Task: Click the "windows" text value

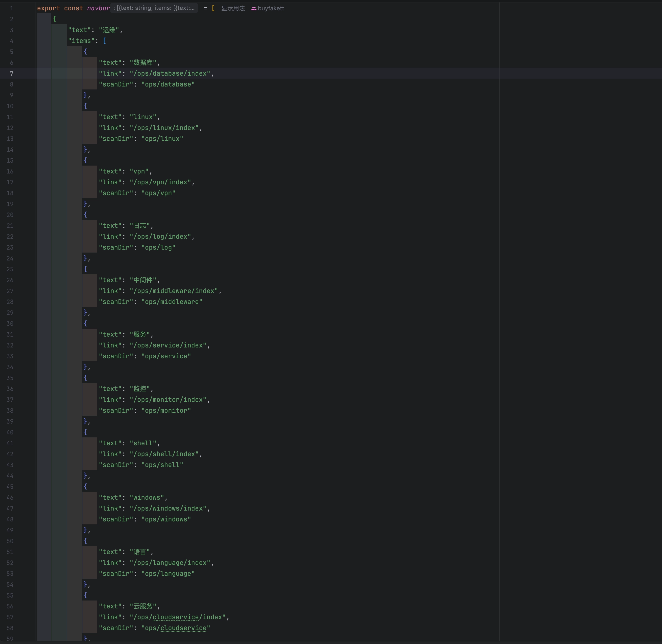Action: click(x=147, y=497)
